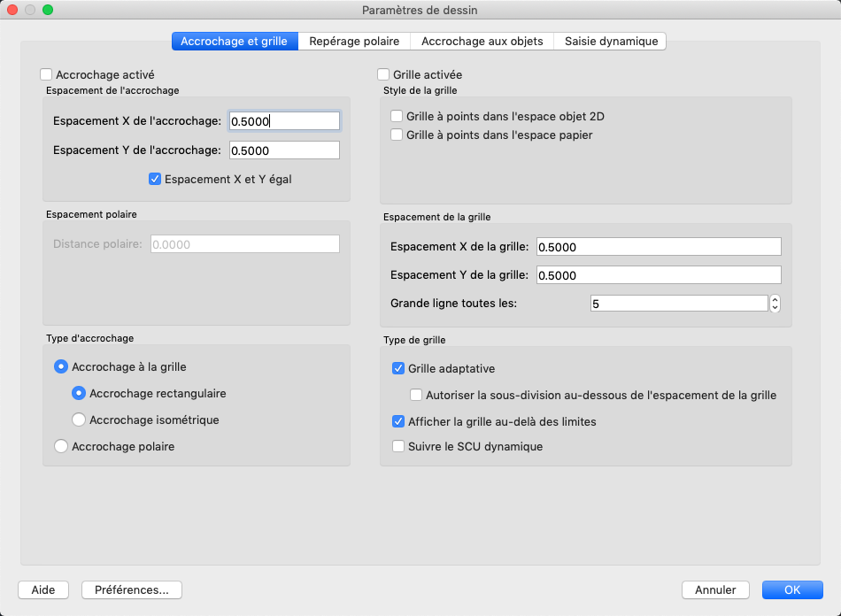Select the Saisie dynamique tab
The image size is (841, 616).
610,41
